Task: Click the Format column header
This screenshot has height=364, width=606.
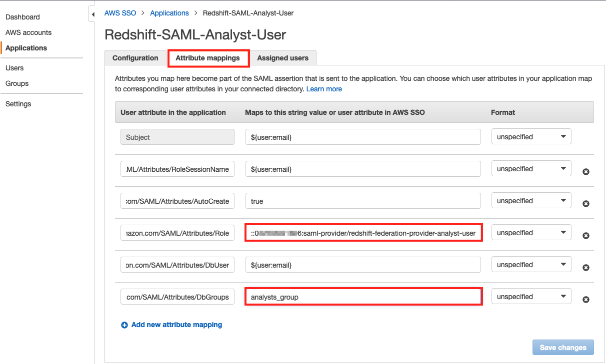Action: click(503, 112)
